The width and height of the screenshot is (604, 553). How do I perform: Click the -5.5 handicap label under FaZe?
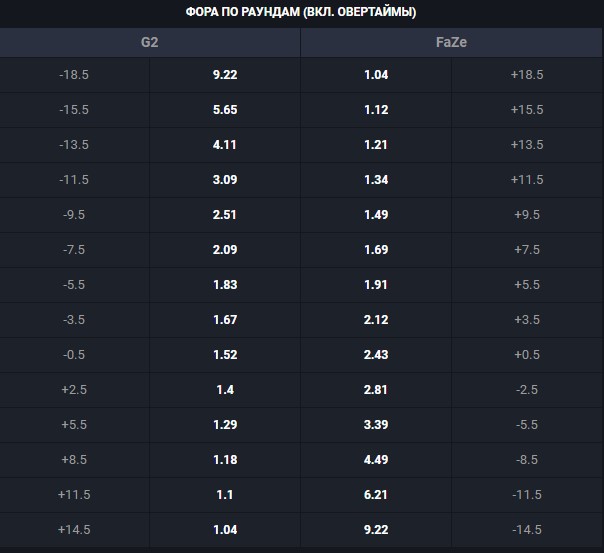(x=527, y=425)
